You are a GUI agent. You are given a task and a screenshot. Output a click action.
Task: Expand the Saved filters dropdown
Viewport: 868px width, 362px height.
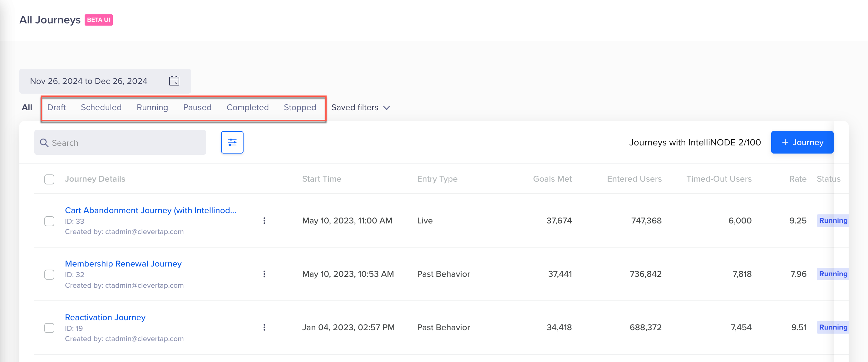coord(361,107)
